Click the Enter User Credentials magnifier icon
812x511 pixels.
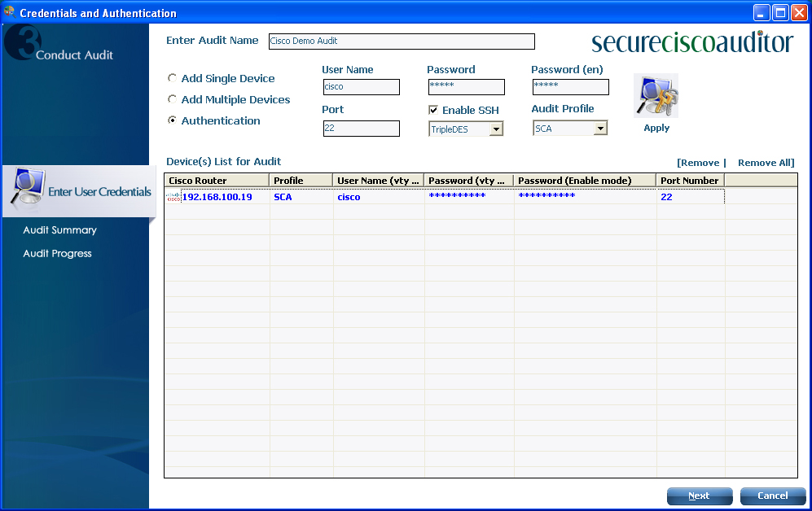26,188
